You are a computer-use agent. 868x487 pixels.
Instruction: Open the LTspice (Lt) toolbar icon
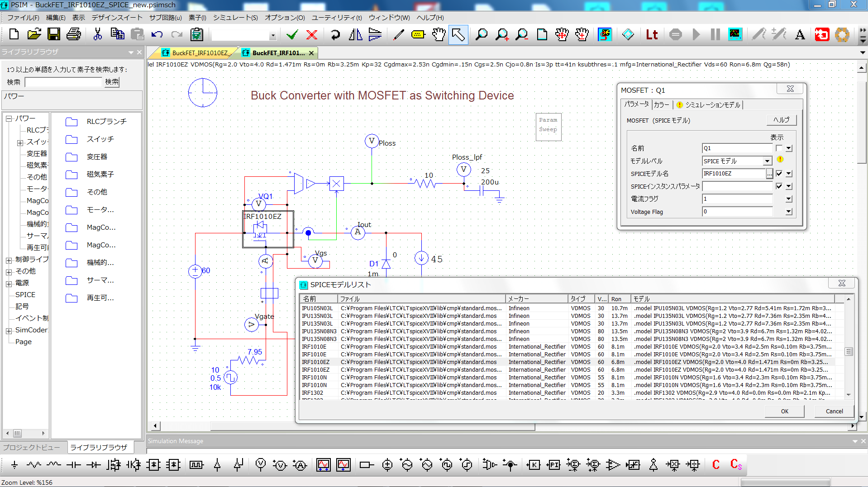[x=652, y=34]
